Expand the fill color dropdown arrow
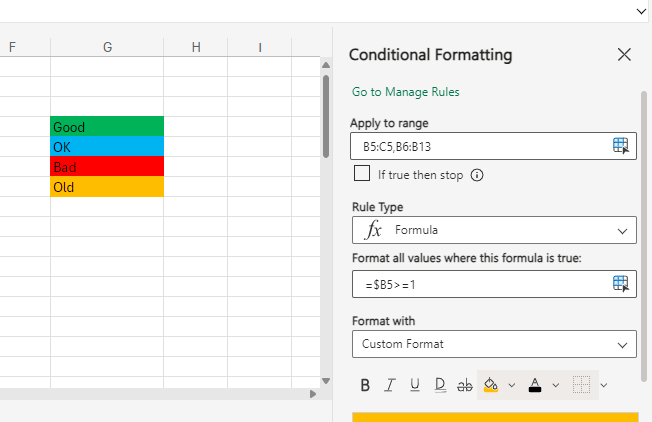 tap(512, 385)
